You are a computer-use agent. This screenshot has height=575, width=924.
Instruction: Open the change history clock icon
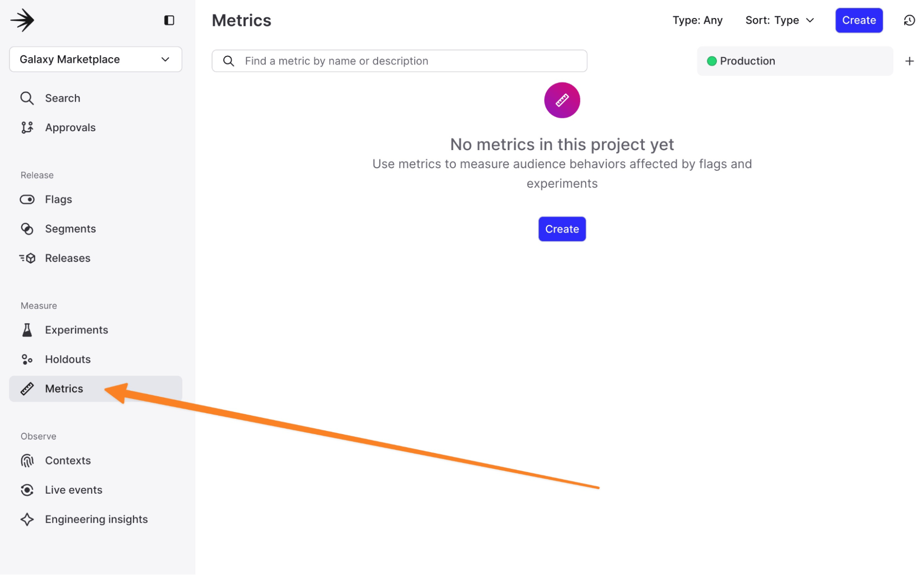tap(909, 20)
